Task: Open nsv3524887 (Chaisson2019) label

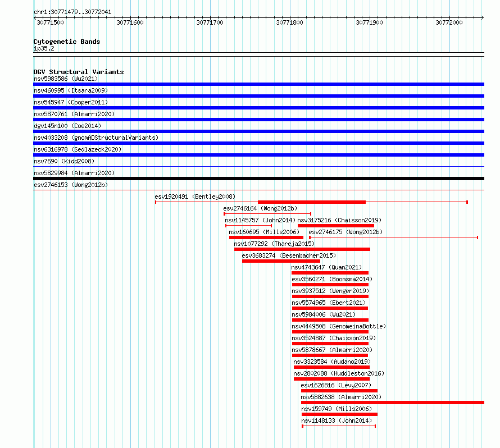Action: [334, 338]
